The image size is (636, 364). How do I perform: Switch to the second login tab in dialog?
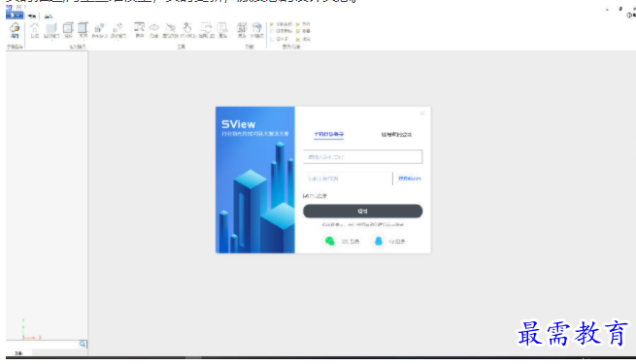click(396, 135)
